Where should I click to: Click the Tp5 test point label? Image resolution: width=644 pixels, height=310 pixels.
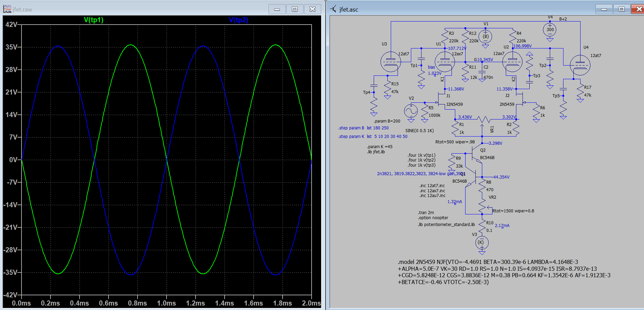556,96
